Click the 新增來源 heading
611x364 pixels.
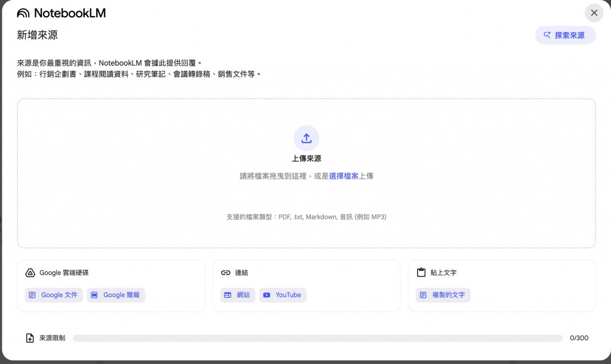(38, 35)
